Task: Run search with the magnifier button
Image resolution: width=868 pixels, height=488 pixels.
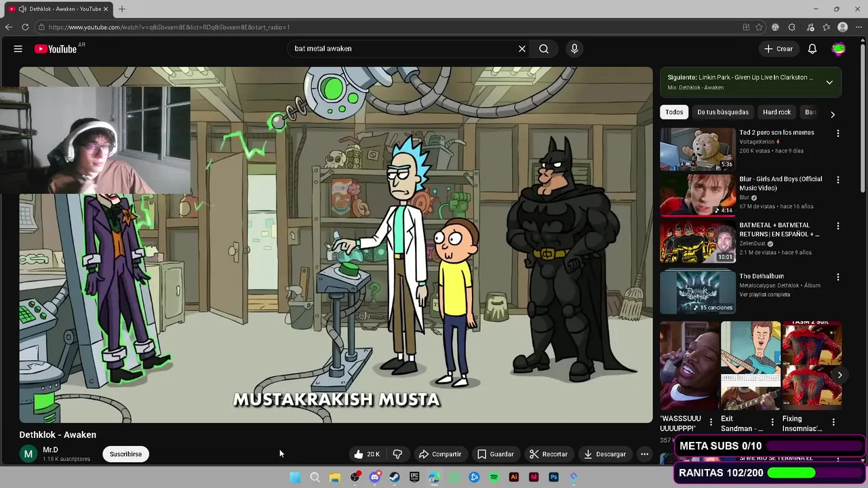Action: pyautogui.click(x=544, y=49)
